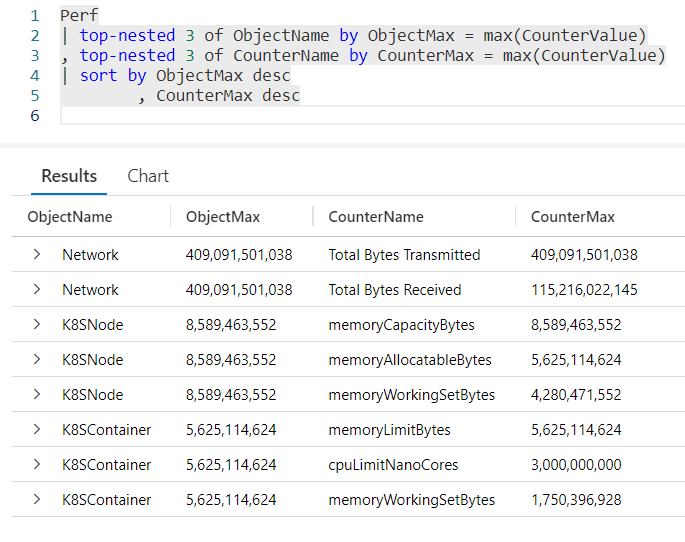Click the CounterName column header
This screenshot has width=685, height=542.
coord(376,217)
